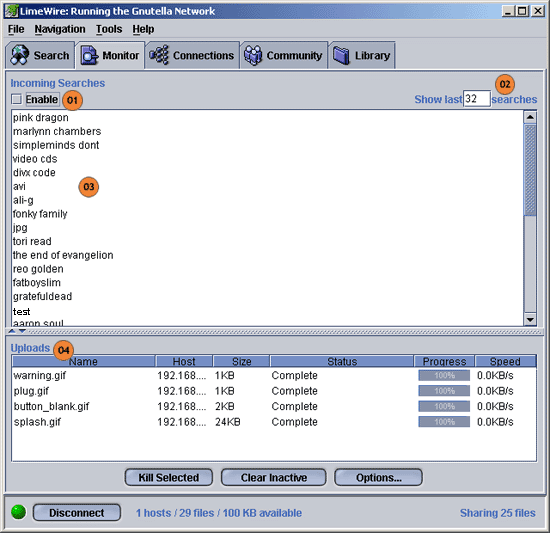Open the Help menu
The image size is (550, 533).
[143, 29]
